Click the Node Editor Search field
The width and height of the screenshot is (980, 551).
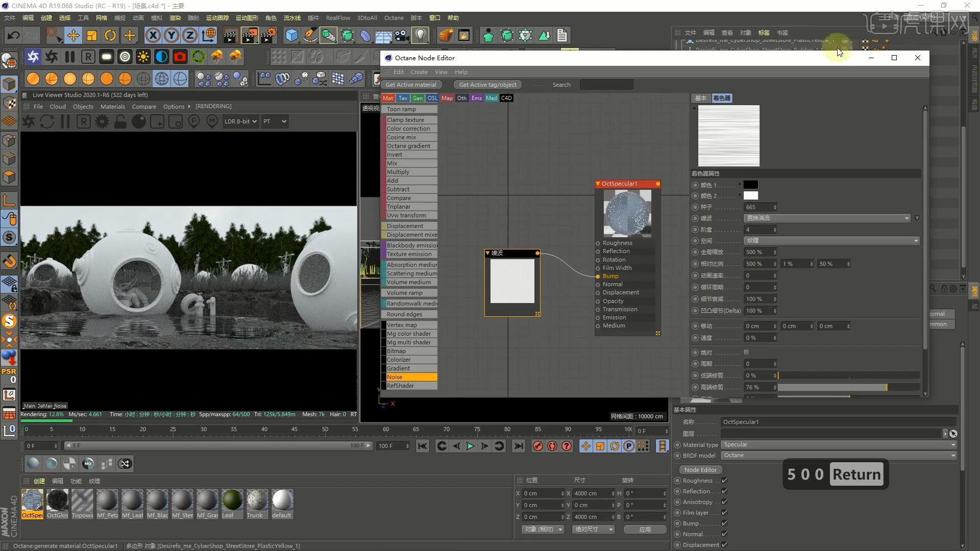tap(606, 85)
